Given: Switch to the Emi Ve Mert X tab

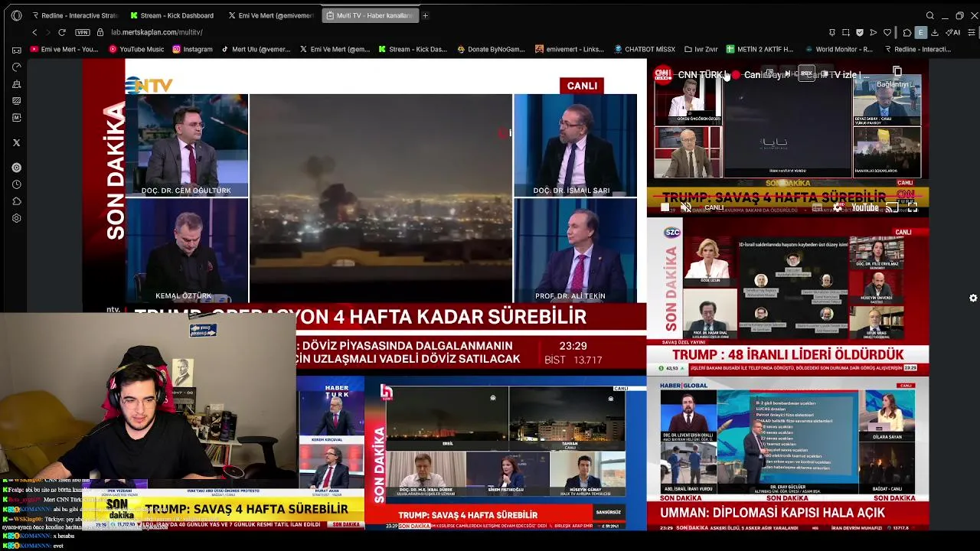Looking at the screenshot, I should click(x=270, y=15).
